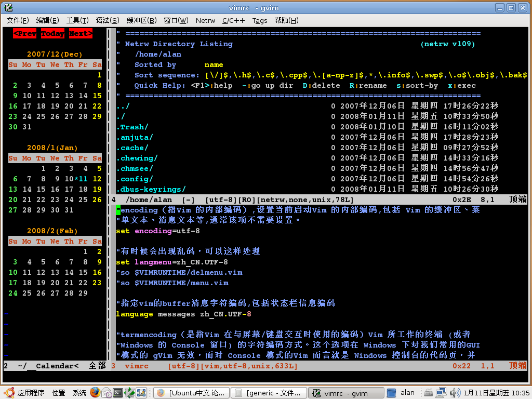Screen dimensions: 532x399
Task: Select the ../ parent directory entry
Action: point(123,106)
